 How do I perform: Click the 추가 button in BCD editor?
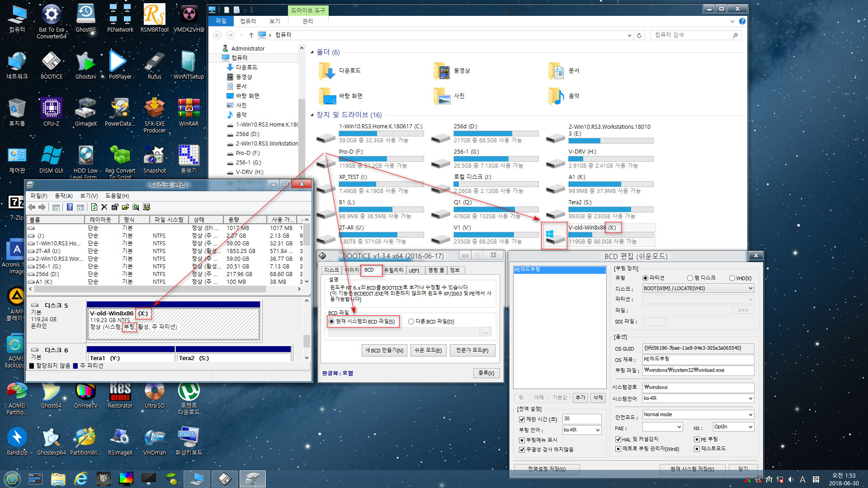click(580, 398)
